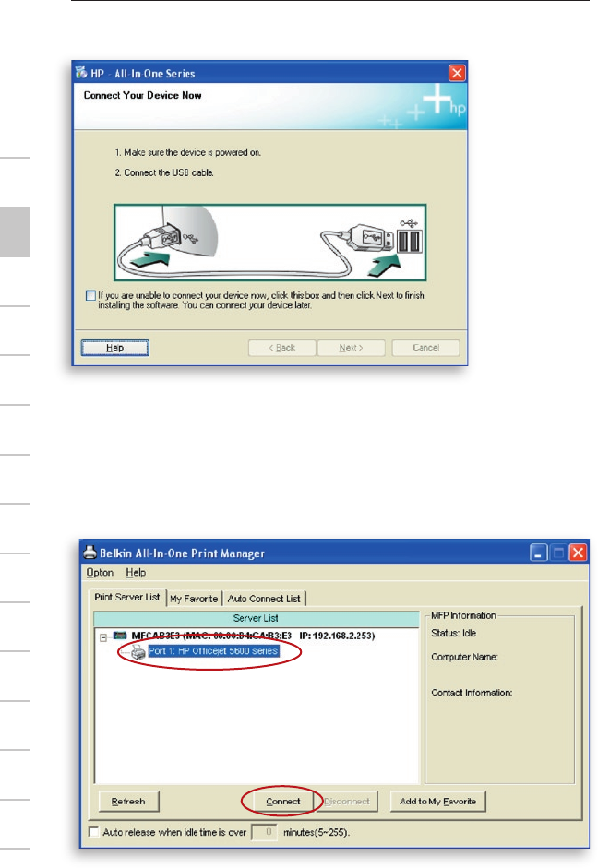The image size is (598, 868).
Task: Switch to Print Server List tab
Action: pyautogui.click(x=126, y=598)
